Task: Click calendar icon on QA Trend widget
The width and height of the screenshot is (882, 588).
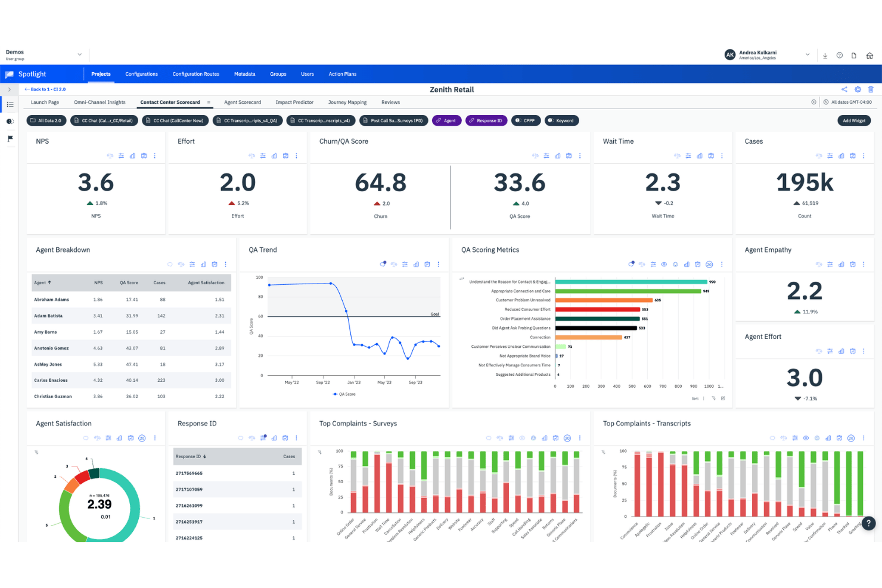Action: click(x=427, y=265)
